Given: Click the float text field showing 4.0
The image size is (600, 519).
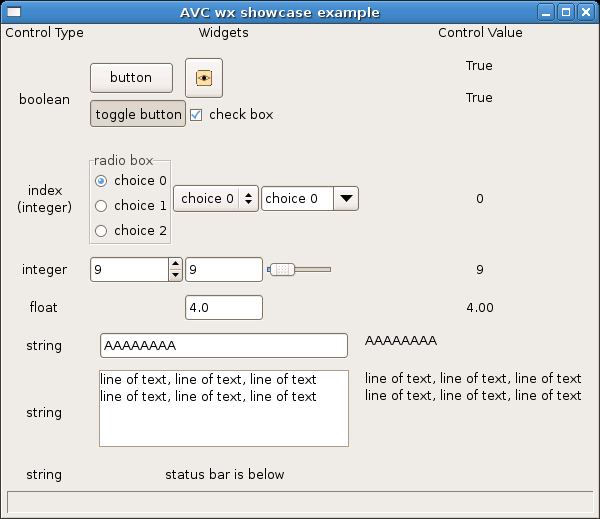Looking at the screenshot, I should coord(224,307).
